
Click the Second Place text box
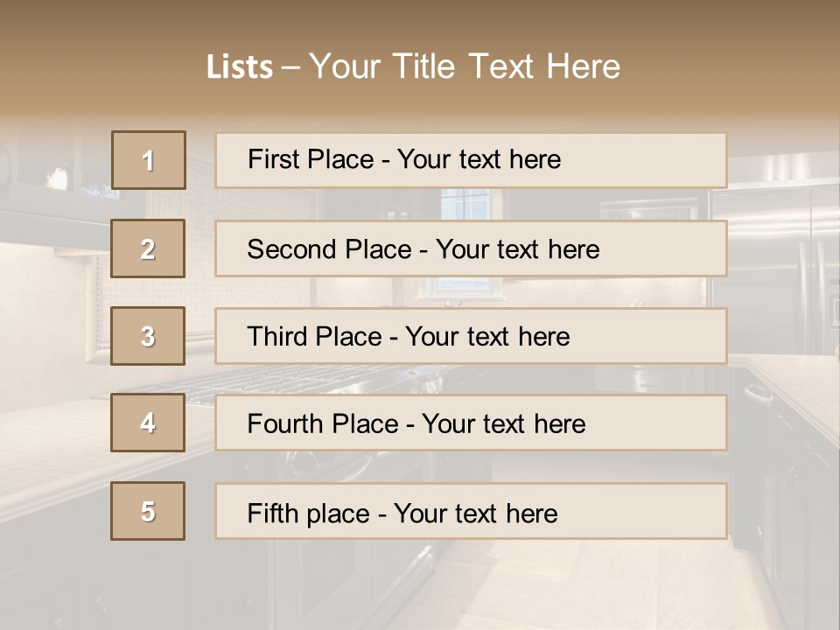471,248
